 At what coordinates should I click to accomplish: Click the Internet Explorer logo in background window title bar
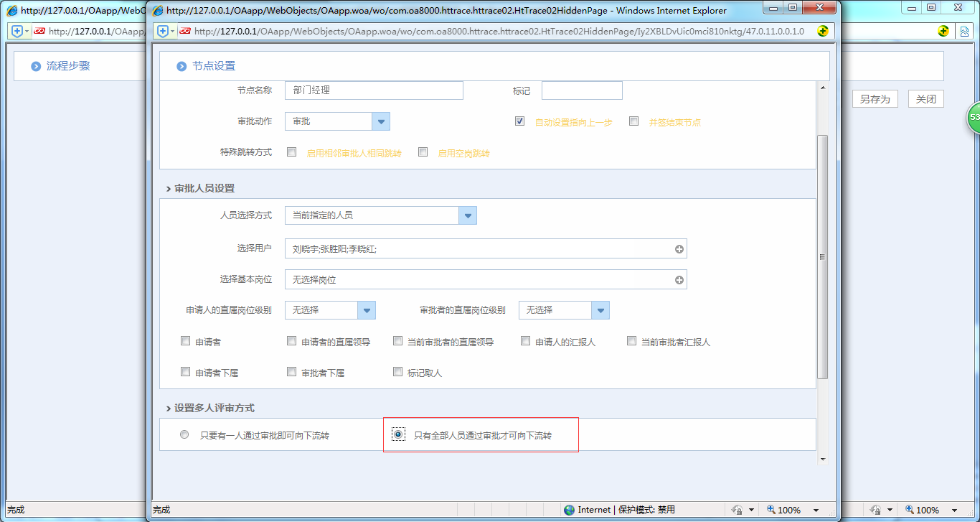pyautogui.click(x=12, y=10)
